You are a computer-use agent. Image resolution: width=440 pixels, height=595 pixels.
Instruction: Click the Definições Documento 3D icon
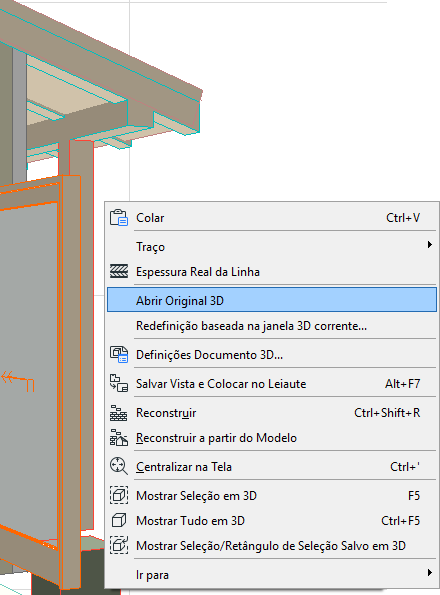coord(119,354)
